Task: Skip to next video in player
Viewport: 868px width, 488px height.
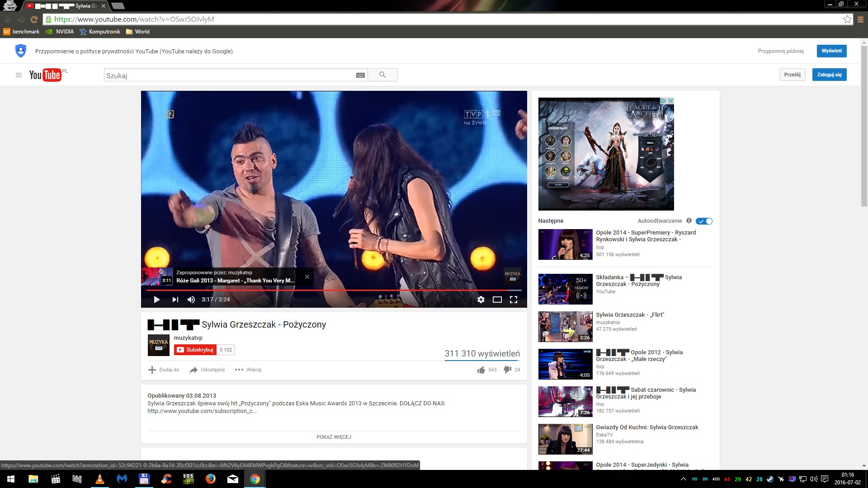Action: click(x=175, y=300)
